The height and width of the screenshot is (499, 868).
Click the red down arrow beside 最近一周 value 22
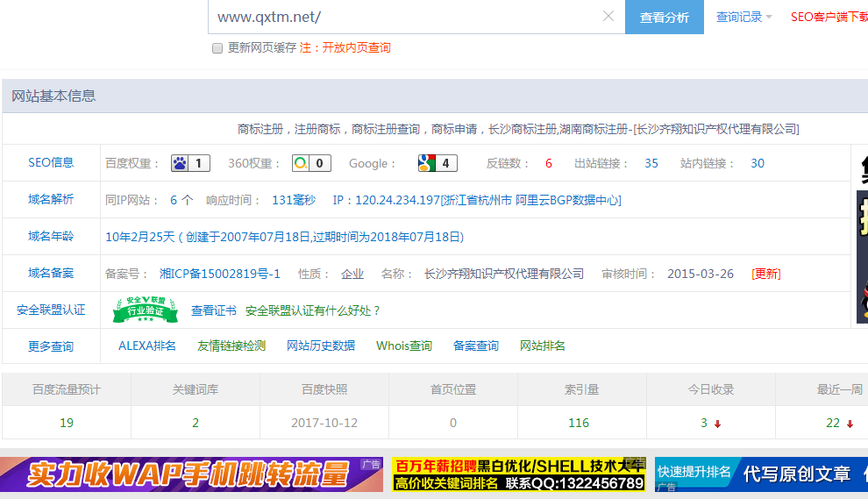click(x=850, y=424)
